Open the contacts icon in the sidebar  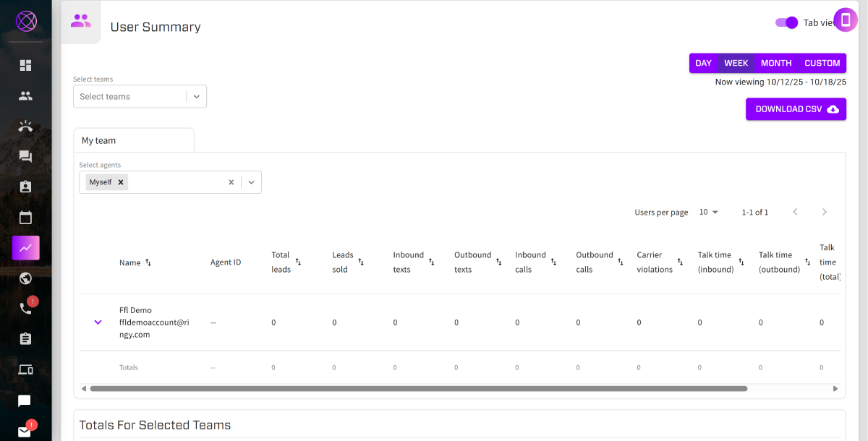(x=25, y=186)
